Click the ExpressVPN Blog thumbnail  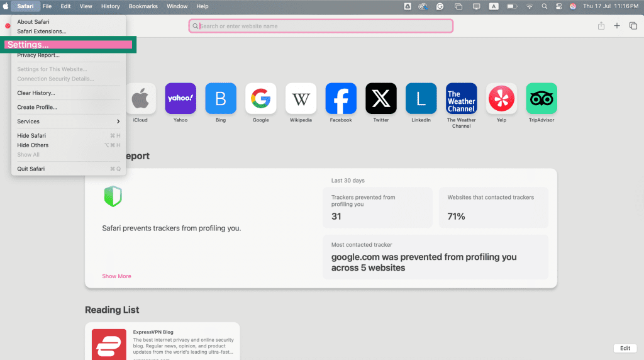point(109,344)
